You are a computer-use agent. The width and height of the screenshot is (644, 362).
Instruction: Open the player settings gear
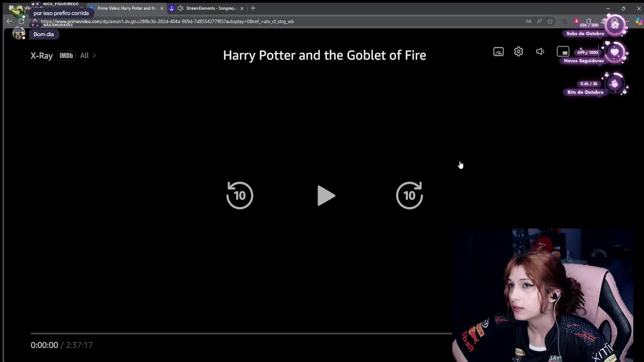519,52
